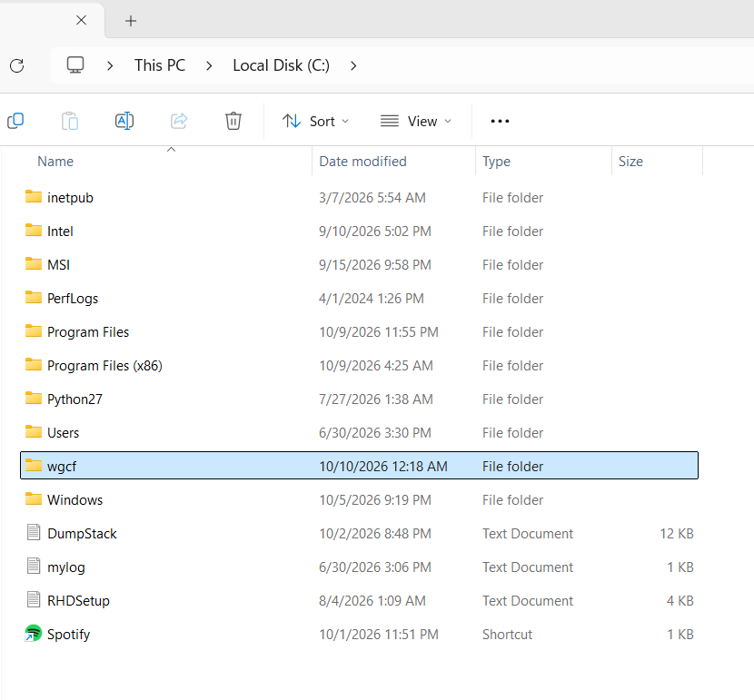754x700 pixels.
Task: Select the inetpub folder name
Action: (x=70, y=197)
